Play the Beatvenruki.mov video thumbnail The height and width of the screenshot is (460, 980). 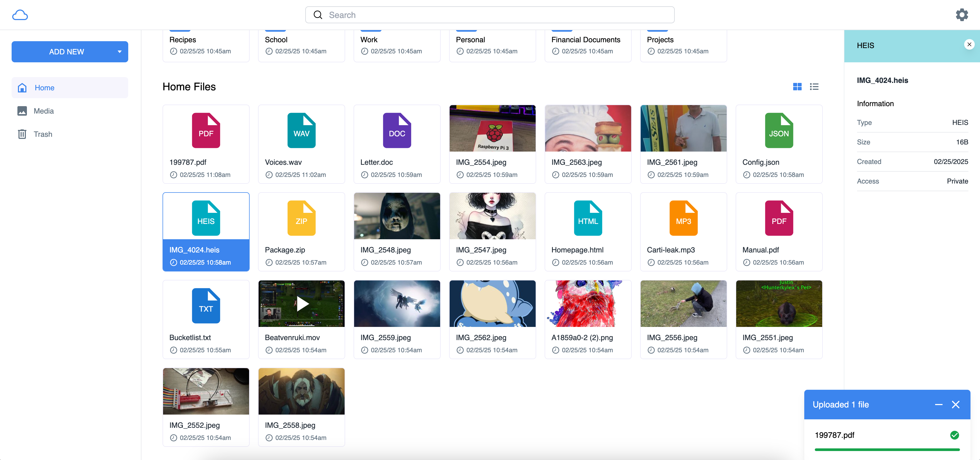[x=302, y=303]
